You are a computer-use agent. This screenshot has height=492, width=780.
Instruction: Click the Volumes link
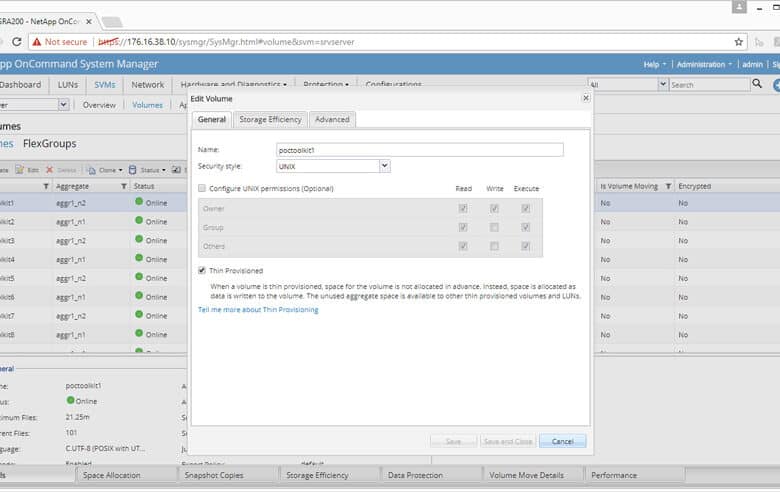147,105
